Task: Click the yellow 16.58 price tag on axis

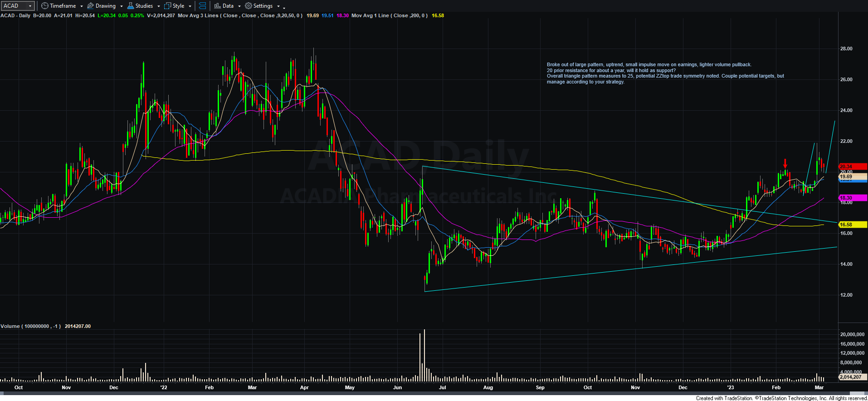Action: [x=853, y=225]
